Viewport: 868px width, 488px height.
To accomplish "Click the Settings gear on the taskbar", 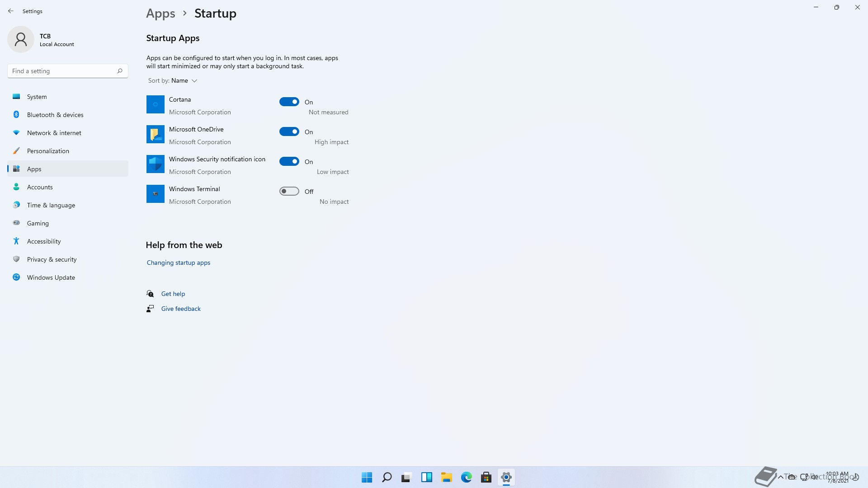I will click(x=506, y=477).
